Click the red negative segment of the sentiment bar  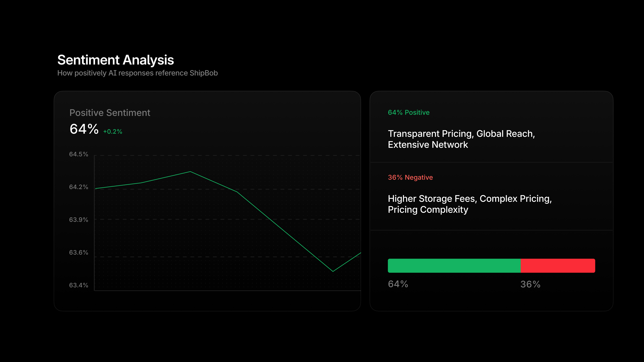pos(558,266)
